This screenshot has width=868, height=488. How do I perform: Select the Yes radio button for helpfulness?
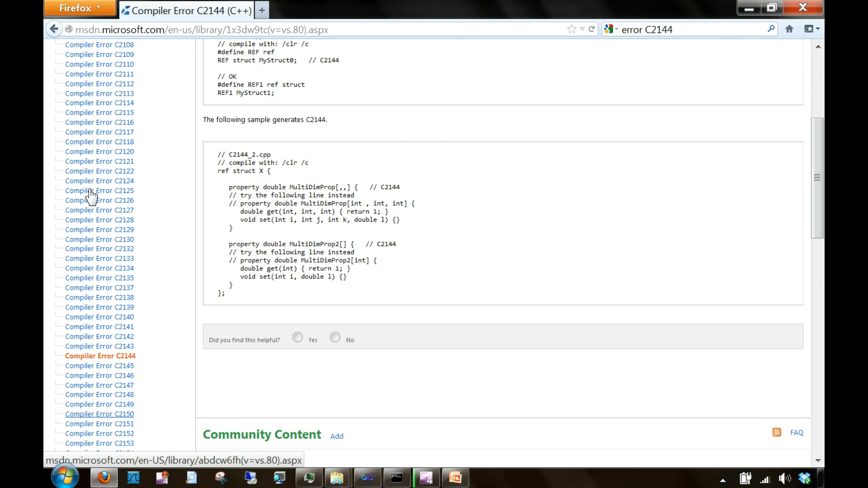click(297, 337)
